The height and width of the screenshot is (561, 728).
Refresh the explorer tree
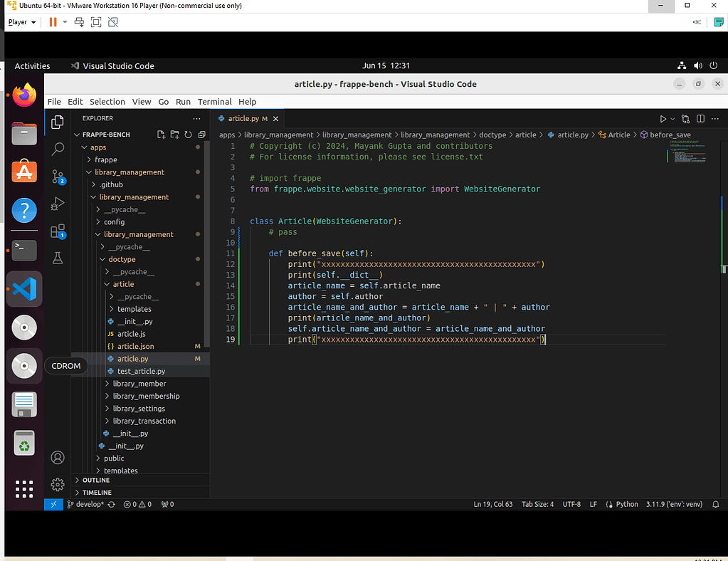point(188,135)
